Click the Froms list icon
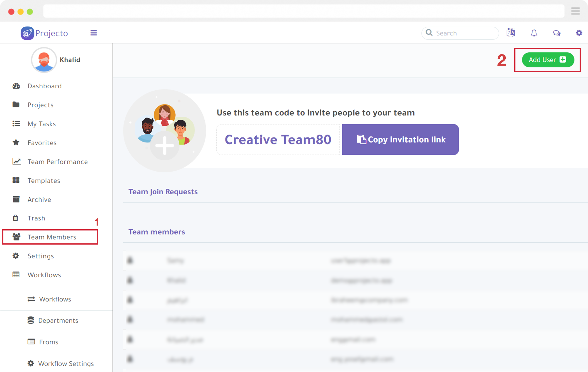 tap(31, 342)
